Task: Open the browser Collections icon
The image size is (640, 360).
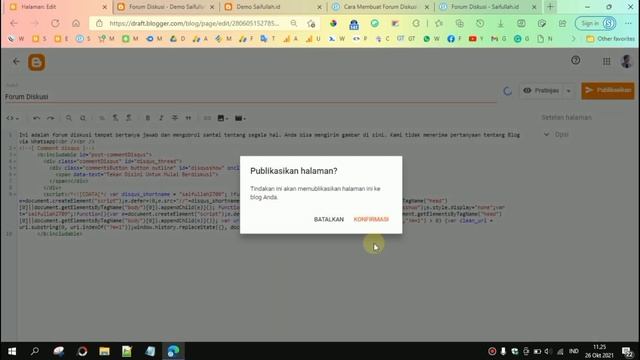Action: [460, 24]
